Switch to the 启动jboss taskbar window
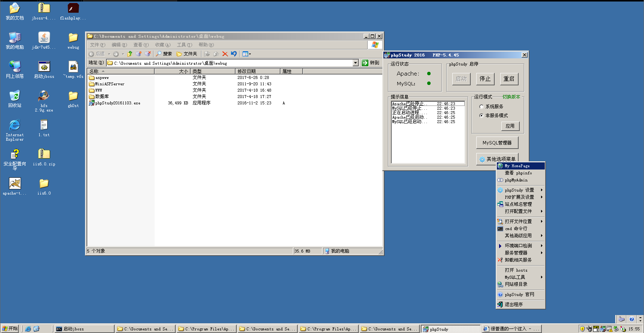This screenshot has height=333, width=644. (85, 329)
